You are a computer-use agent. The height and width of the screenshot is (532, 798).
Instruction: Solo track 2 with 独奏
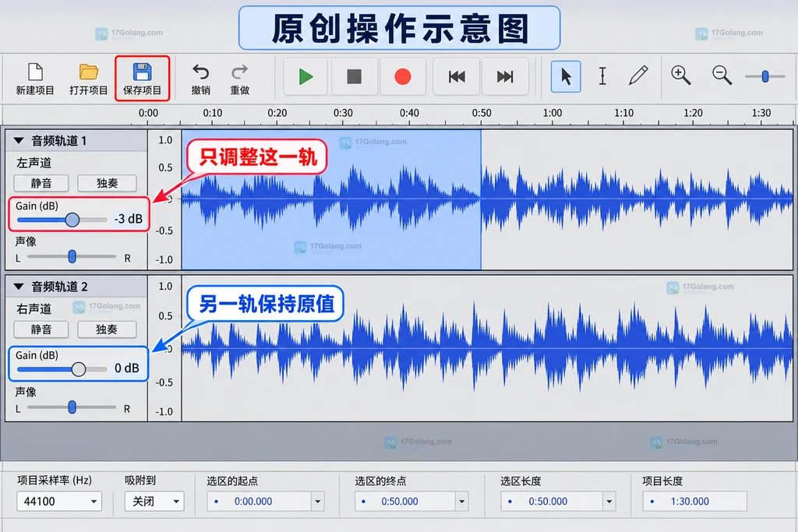[107, 329]
